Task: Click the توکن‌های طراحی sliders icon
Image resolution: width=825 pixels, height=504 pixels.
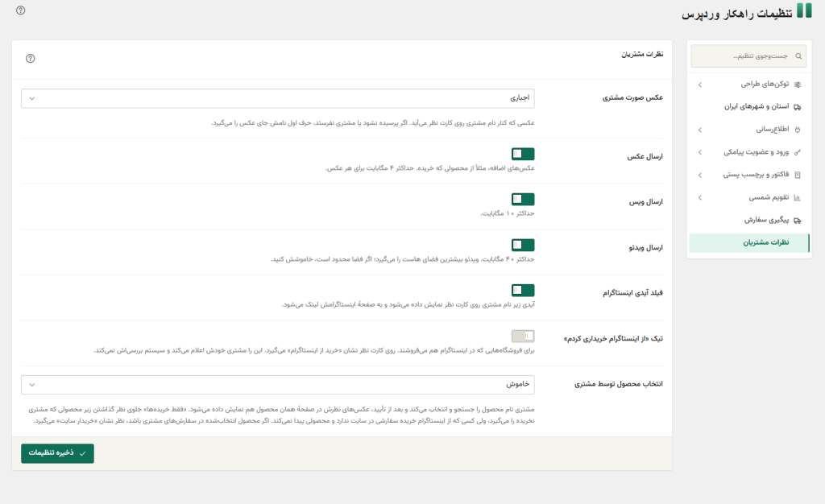Action: click(x=797, y=85)
